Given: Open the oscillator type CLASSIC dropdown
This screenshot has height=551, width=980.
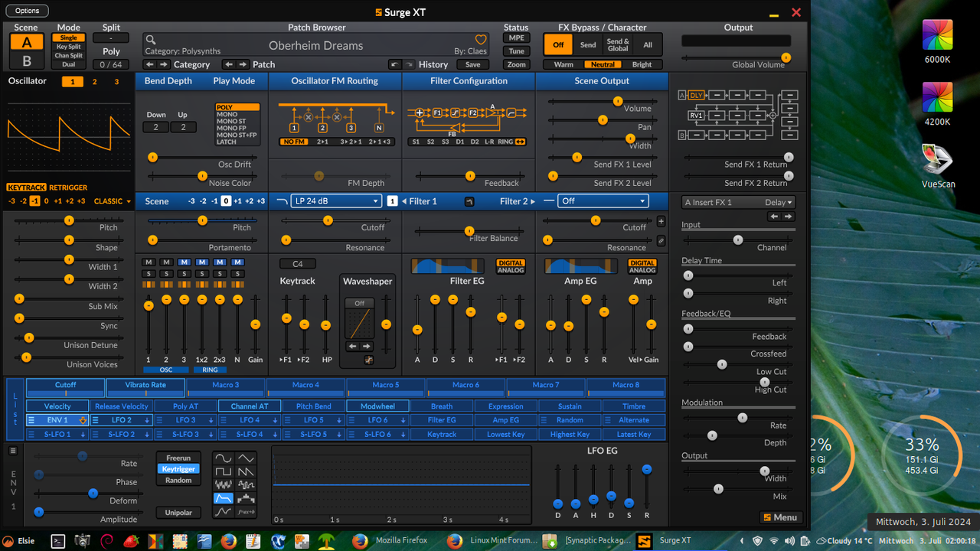Looking at the screenshot, I should tap(113, 201).
